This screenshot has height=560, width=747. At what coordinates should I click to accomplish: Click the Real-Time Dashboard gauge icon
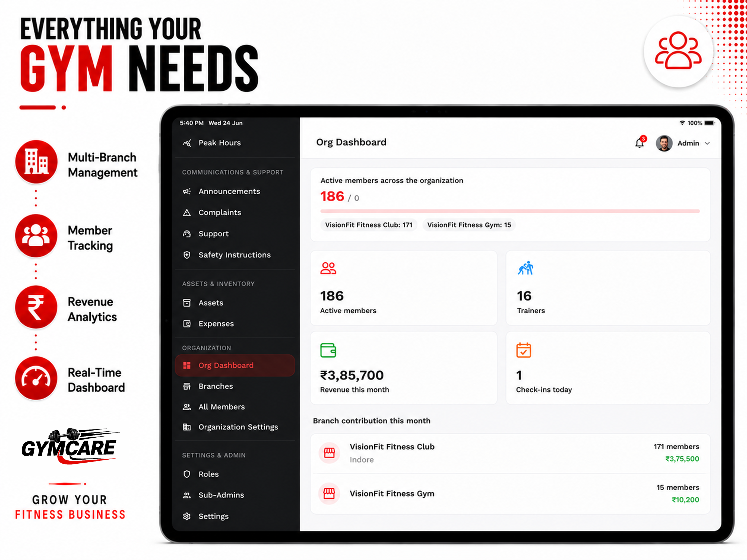(36, 378)
